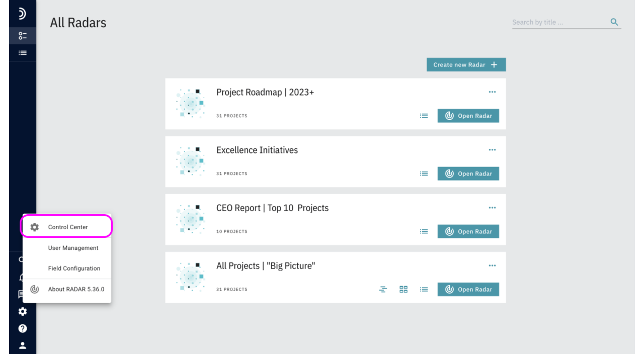Expand options for CEO Report radar
Viewport: 644px width, 354px height.
point(492,208)
